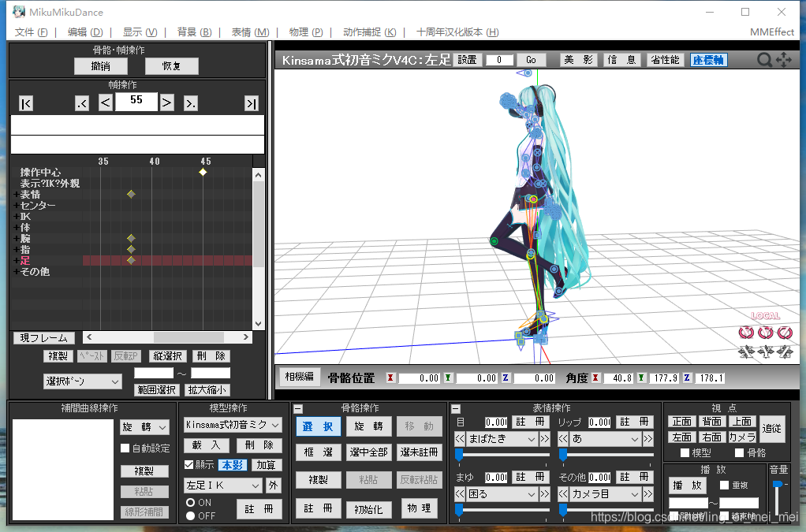Image resolution: width=806 pixels, height=532 pixels.
Task: Open the Kinsama式初音ミク model dropdown
Action: 233,425
